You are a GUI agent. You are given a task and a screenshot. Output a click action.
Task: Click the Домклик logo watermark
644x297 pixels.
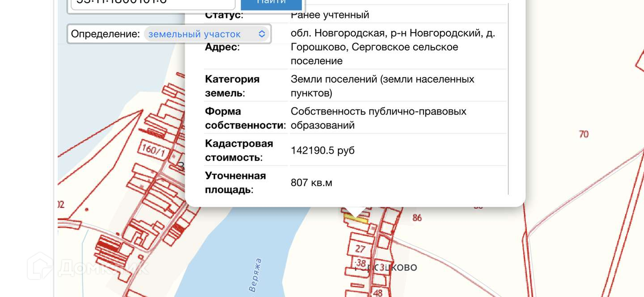[87, 267]
